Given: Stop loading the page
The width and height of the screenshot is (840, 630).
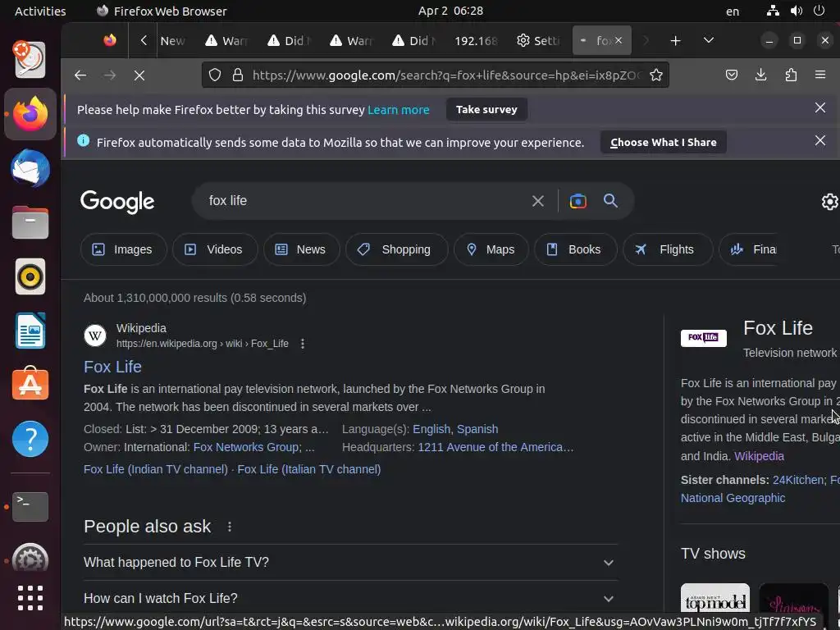Looking at the screenshot, I should 139,75.
